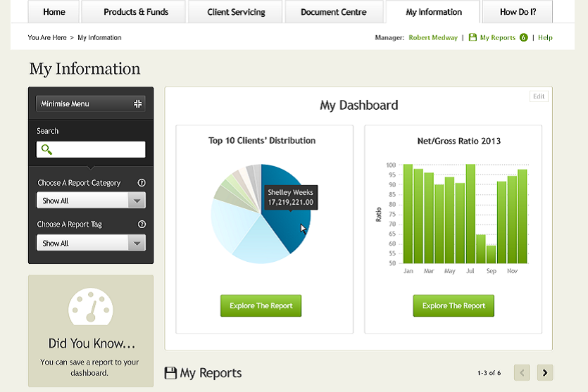Open help icon for Report Tag
Image resolution: width=588 pixels, height=392 pixels.
pyautogui.click(x=142, y=225)
